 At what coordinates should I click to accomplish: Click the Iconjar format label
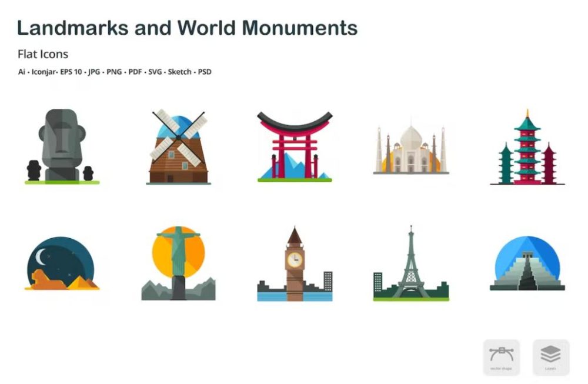point(43,71)
